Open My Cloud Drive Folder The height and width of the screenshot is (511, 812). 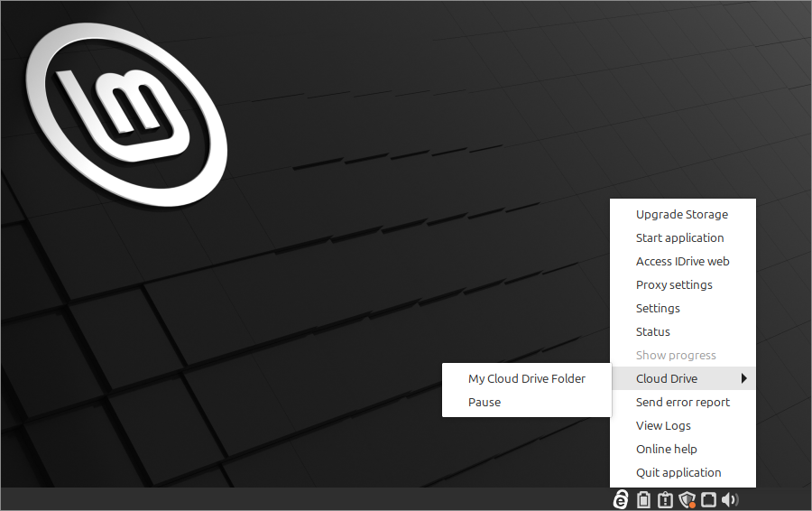527,379
